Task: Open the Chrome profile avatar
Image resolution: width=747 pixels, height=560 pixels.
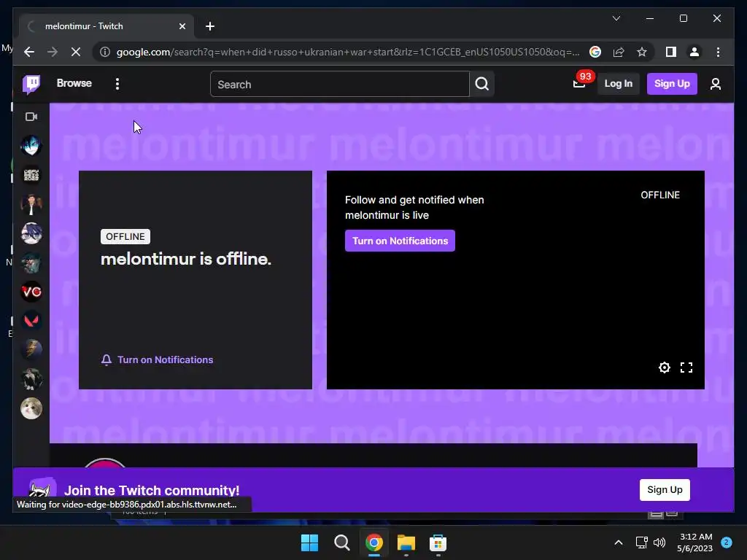Action: tap(694, 52)
